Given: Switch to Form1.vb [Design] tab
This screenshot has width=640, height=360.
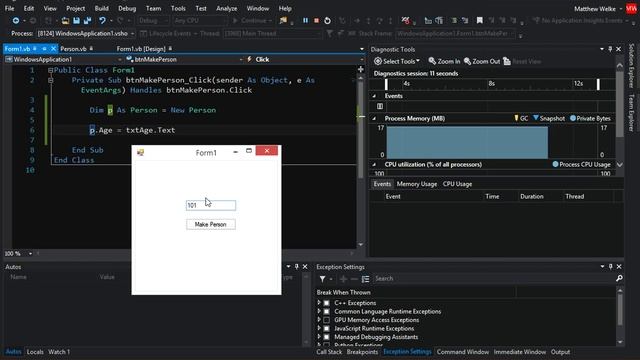Looking at the screenshot, I should (141, 49).
